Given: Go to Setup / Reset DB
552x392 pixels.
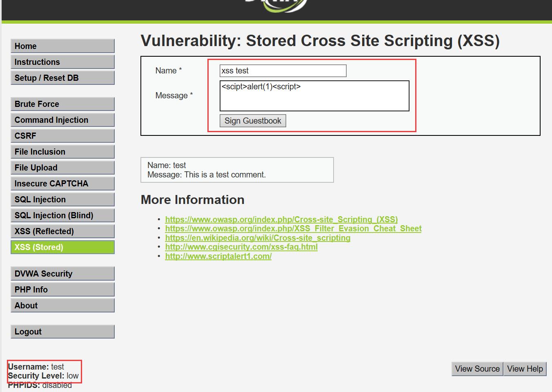Looking at the screenshot, I should click(62, 78).
